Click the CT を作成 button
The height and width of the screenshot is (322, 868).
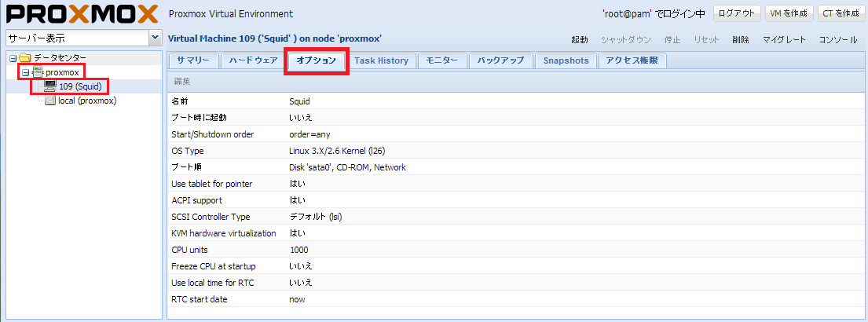click(x=839, y=13)
